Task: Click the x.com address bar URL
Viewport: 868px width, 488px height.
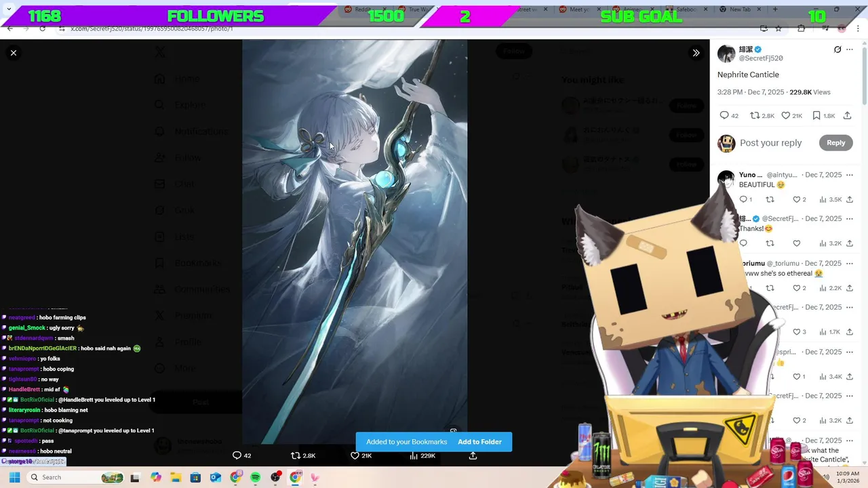Action: 152,28
